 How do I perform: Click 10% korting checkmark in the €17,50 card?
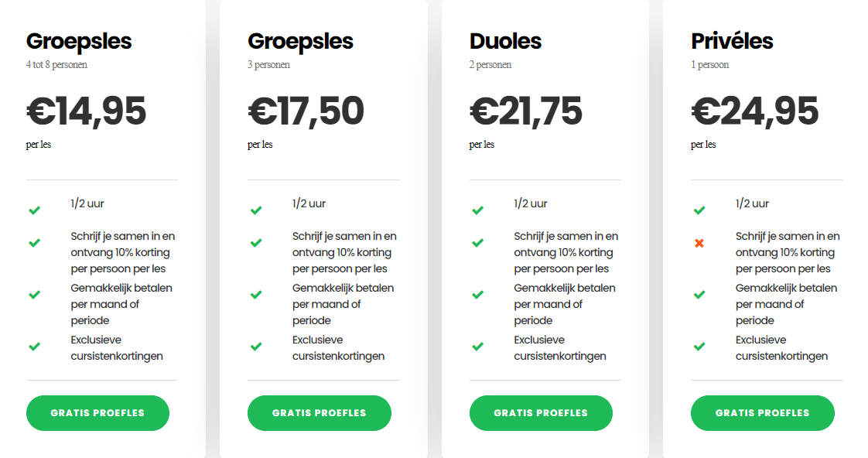click(x=256, y=243)
